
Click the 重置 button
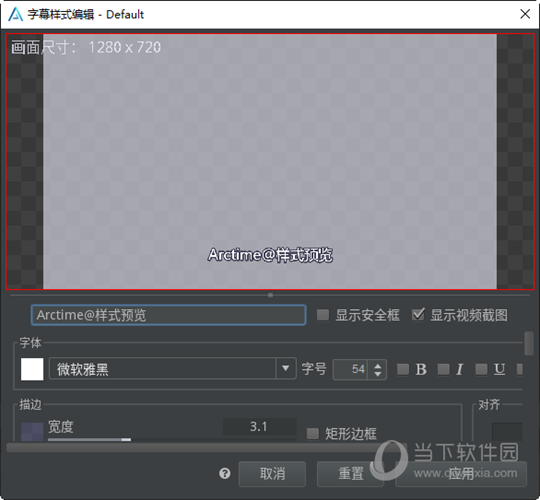click(350, 474)
